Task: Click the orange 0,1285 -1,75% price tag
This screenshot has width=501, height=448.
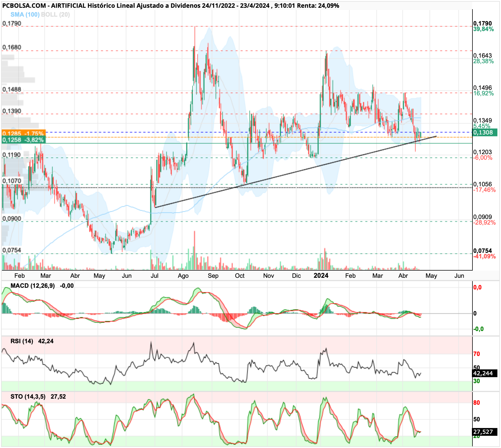Action: click(x=24, y=133)
